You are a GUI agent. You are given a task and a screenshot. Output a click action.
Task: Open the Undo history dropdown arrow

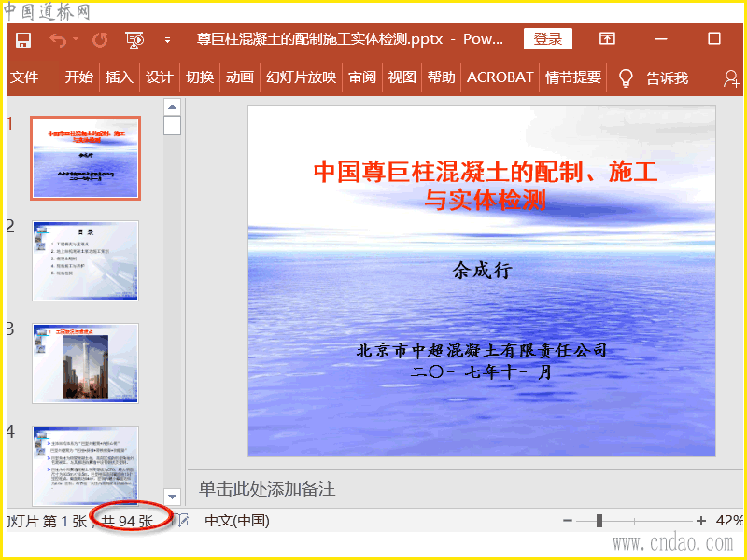77,39
